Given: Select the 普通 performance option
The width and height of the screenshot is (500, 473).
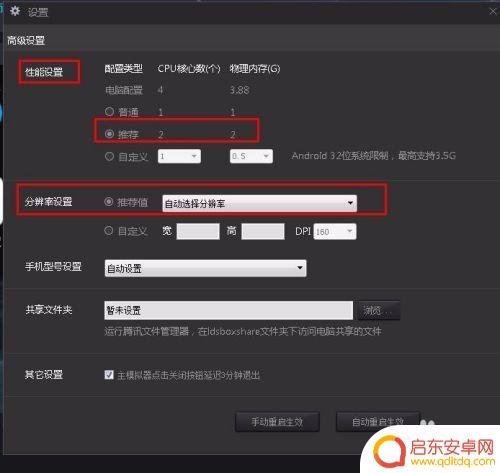Looking at the screenshot, I should tap(109, 111).
